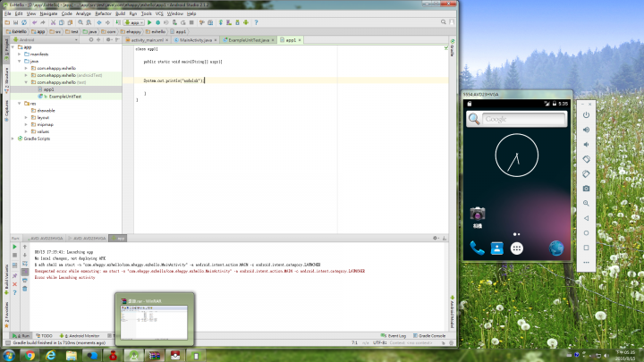Expand the layout folder
This screenshot has width=644, height=362.
point(26,117)
